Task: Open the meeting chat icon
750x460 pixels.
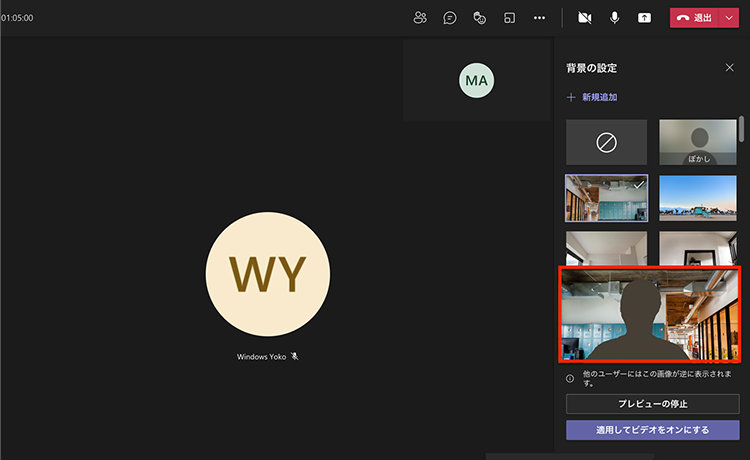Action: tap(450, 18)
